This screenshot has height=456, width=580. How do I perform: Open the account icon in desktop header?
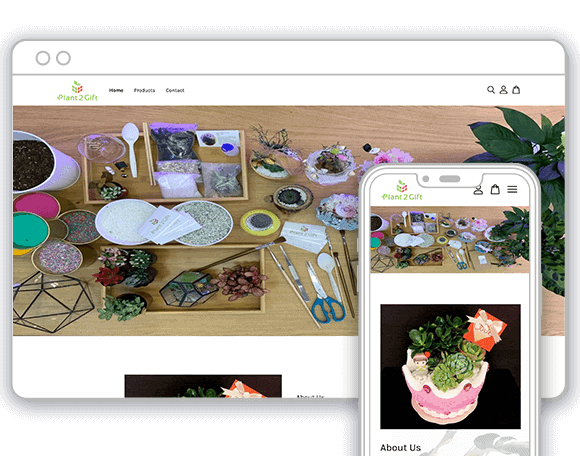pyautogui.click(x=503, y=90)
